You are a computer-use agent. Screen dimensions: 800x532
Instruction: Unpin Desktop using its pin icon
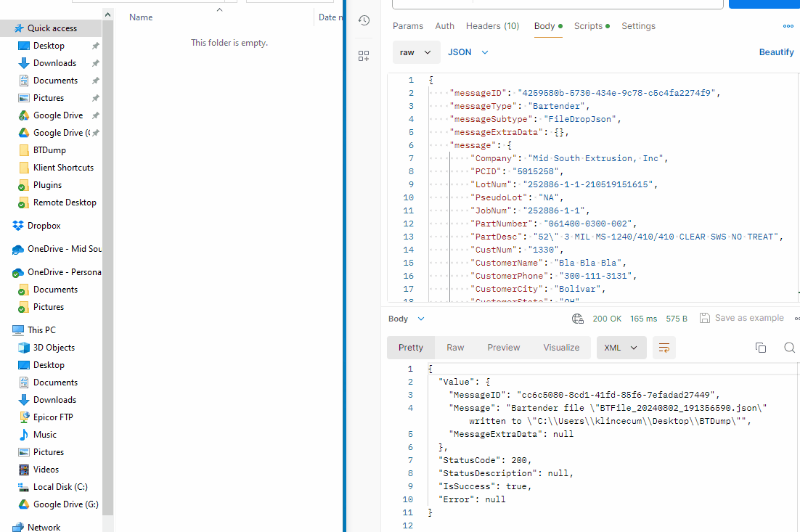tap(95, 46)
